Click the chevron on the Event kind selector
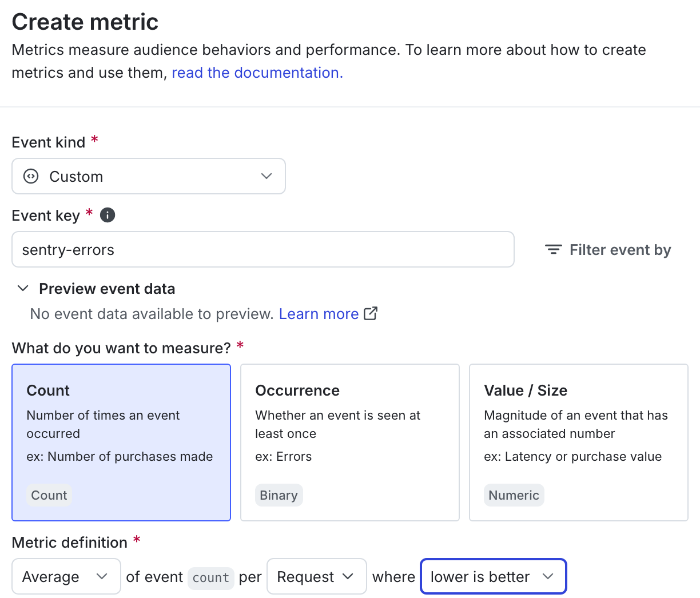This screenshot has width=700, height=598. click(x=267, y=176)
